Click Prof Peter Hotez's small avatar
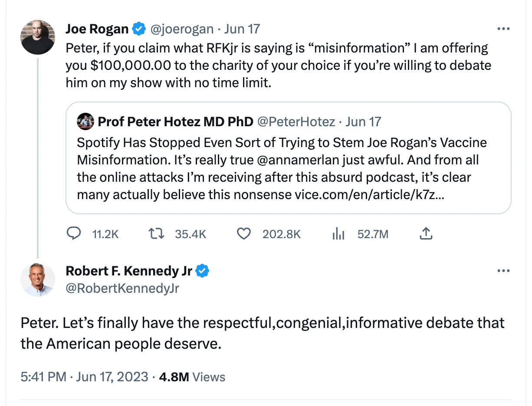Screen dimensions: 532x406 pos(85,122)
